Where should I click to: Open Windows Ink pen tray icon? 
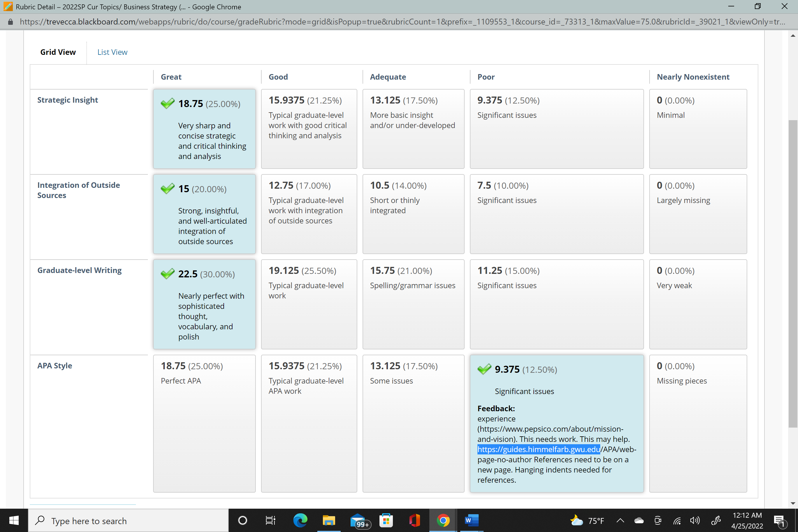tap(716, 520)
